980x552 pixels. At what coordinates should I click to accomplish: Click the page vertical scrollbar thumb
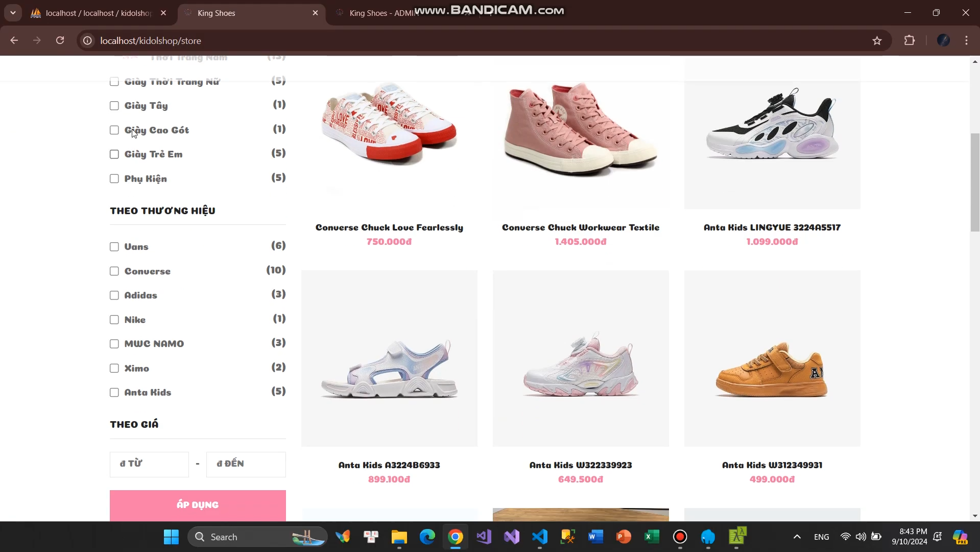pyautogui.click(x=975, y=182)
